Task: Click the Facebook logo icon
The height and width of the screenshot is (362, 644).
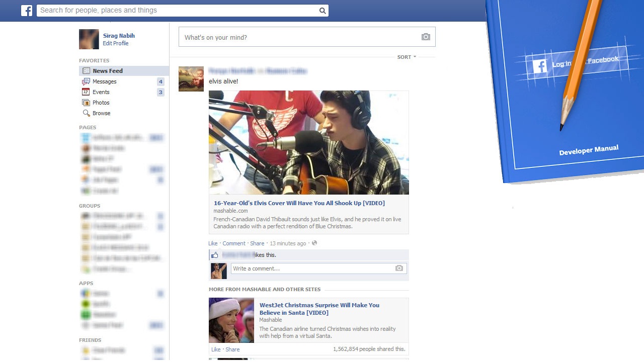Action: [27, 11]
